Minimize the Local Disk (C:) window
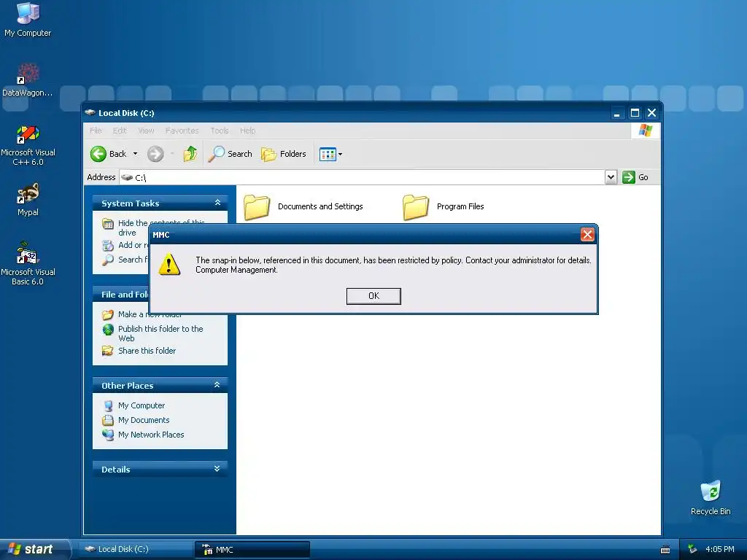The image size is (747, 560). (x=617, y=113)
